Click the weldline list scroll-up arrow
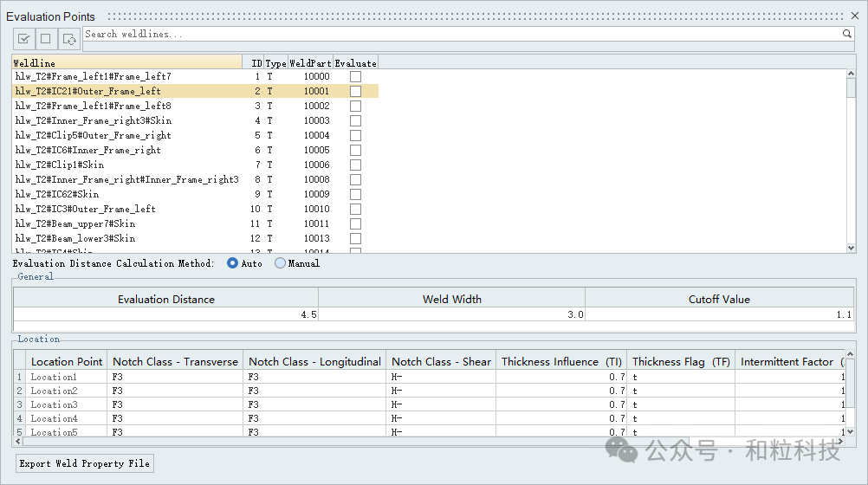 pyautogui.click(x=850, y=74)
